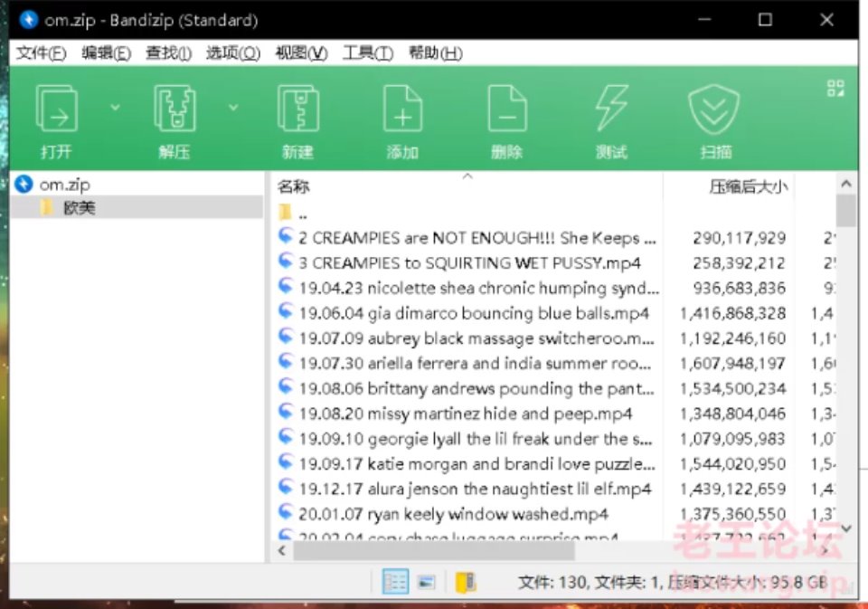Click the vertical scrollbar thumb of file list
Screen dimensions: 868x609
click(x=846, y=211)
